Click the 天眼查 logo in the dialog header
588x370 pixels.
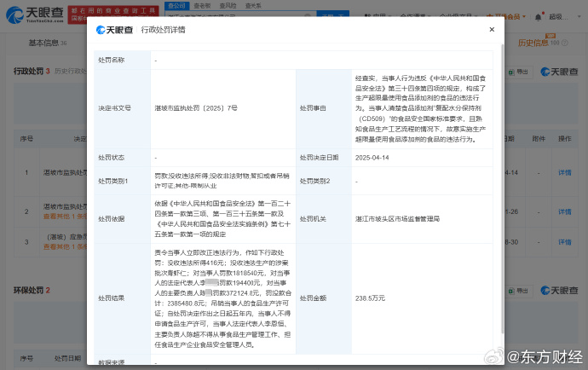click(x=115, y=29)
